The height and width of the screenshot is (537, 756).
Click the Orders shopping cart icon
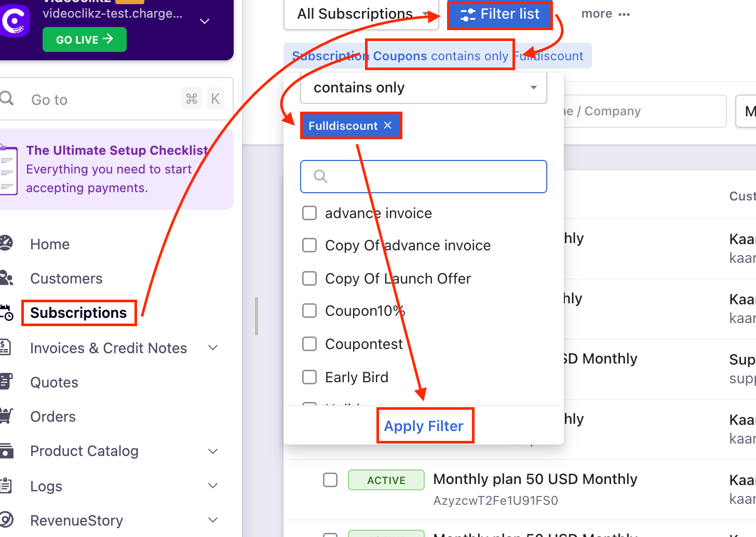6,416
